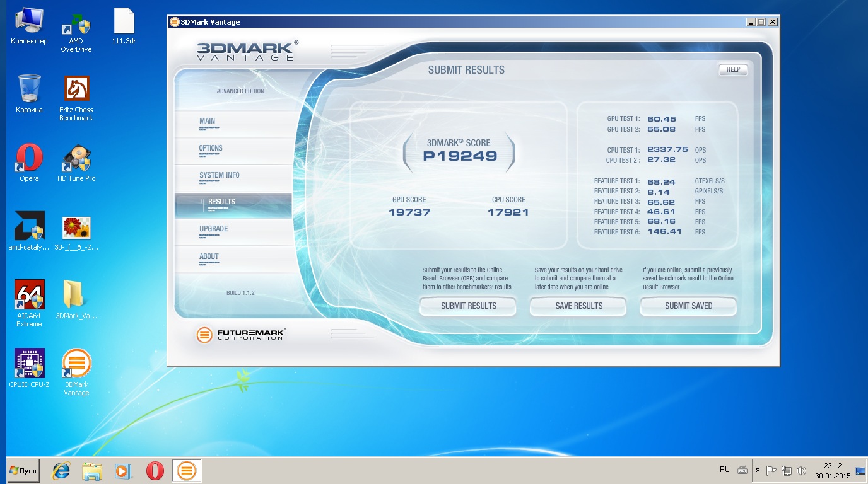Open the Корзина recycle bin icon

29,95
